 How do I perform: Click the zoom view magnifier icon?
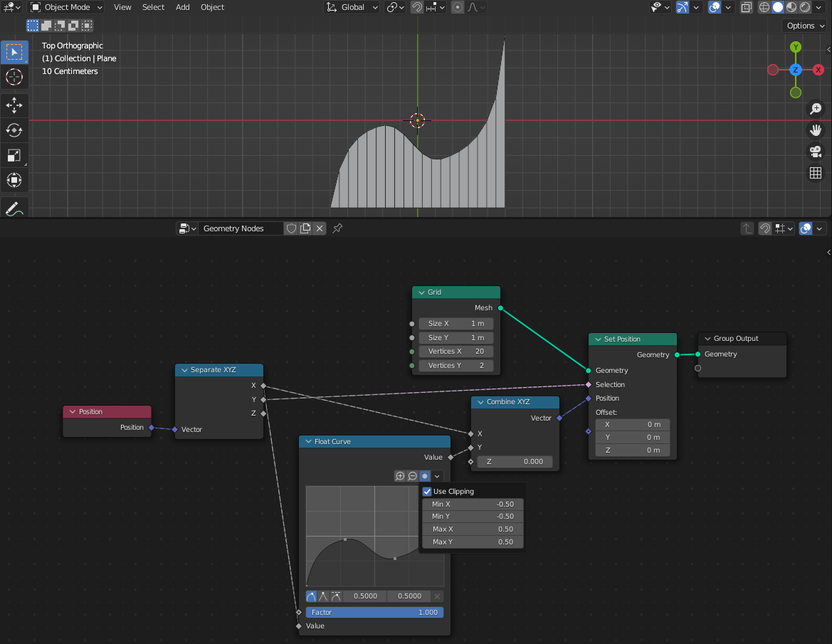point(816,109)
